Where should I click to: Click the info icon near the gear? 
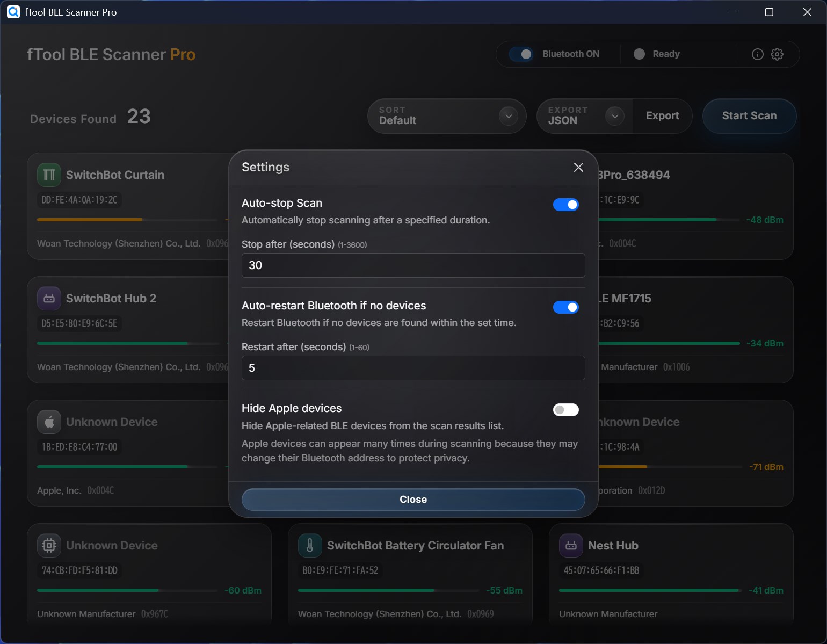(757, 54)
